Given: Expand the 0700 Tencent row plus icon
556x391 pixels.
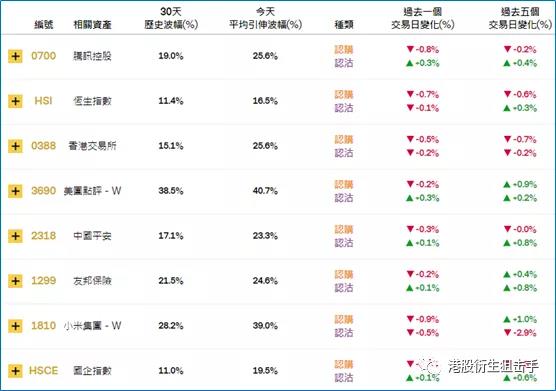Looking at the screenshot, I should click(15, 56).
